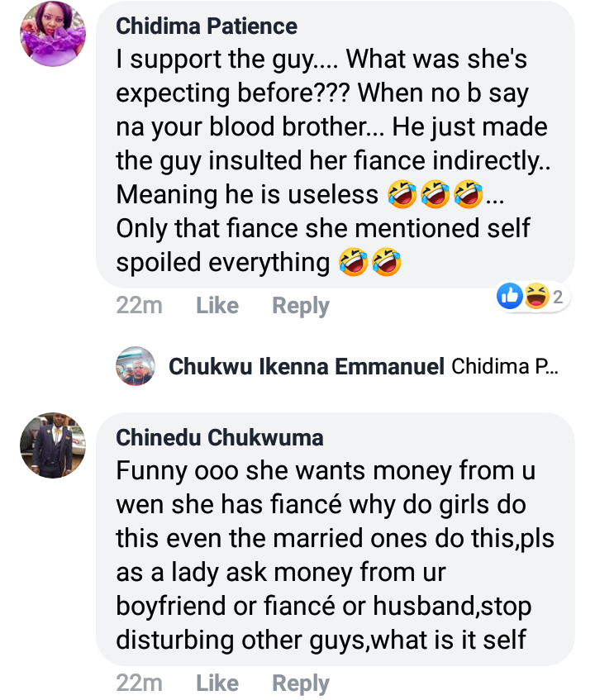The width and height of the screenshot is (595, 700).
Task: Like Chinedu Chukwuma's comment
Action: (x=217, y=683)
